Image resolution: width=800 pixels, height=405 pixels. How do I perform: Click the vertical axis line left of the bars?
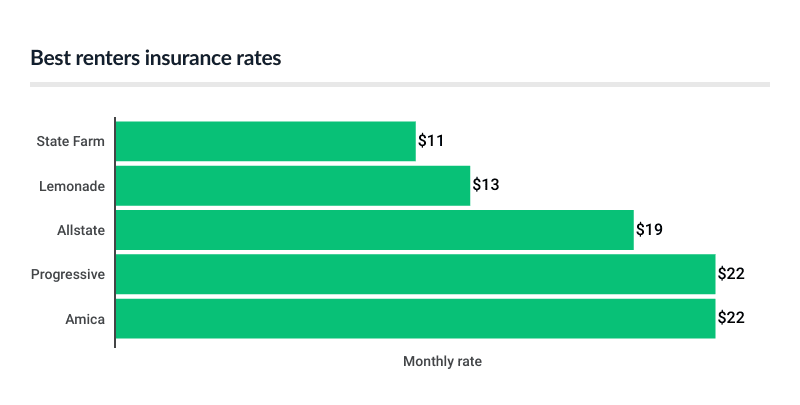click(x=115, y=232)
